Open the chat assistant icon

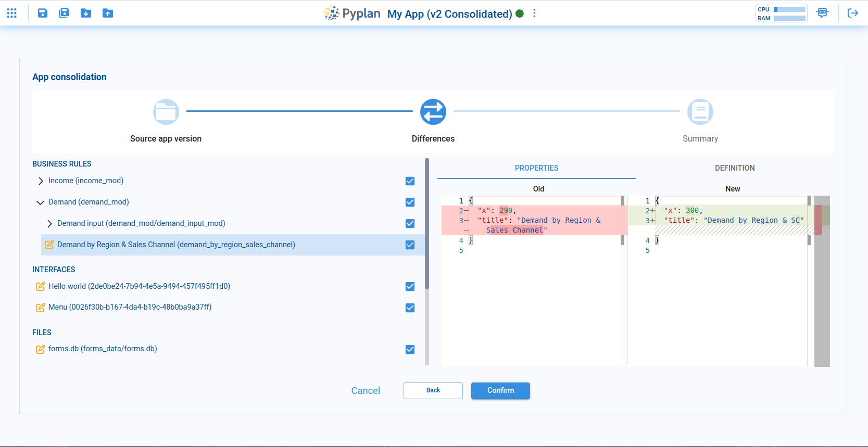pyautogui.click(x=823, y=13)
